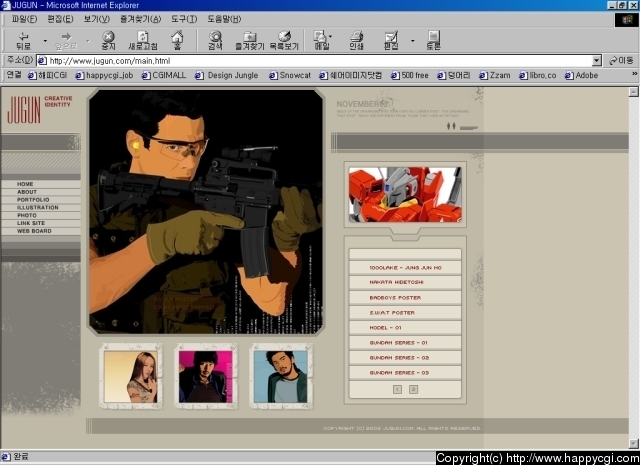Open the Back button history dropdown

(45, 41)
